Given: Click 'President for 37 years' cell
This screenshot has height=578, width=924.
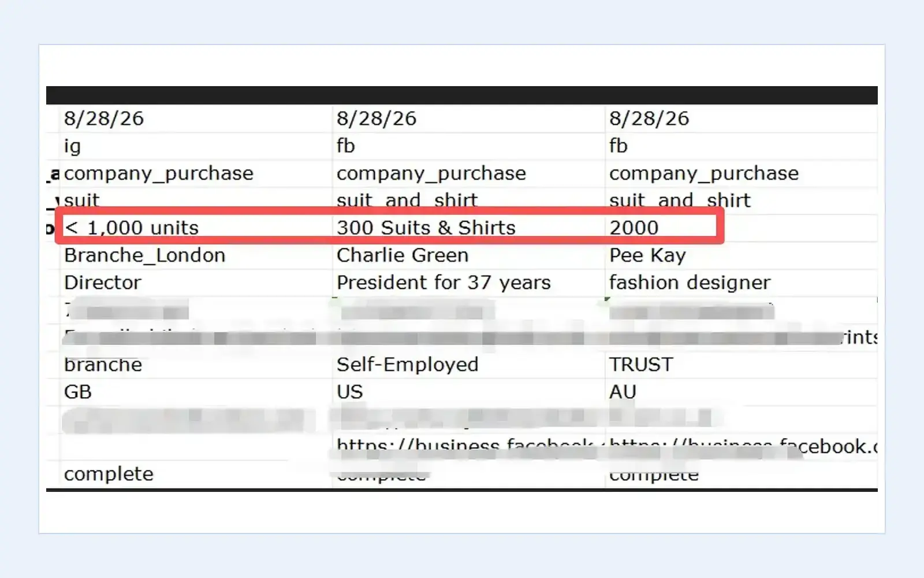Looking at the screenshot, I should coord(468,283).
